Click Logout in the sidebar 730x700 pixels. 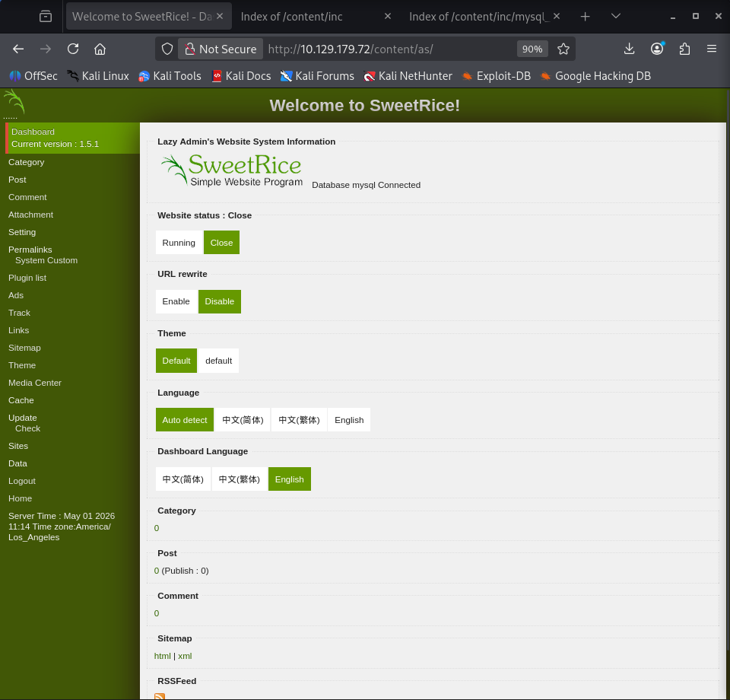(x=22, y=481)
